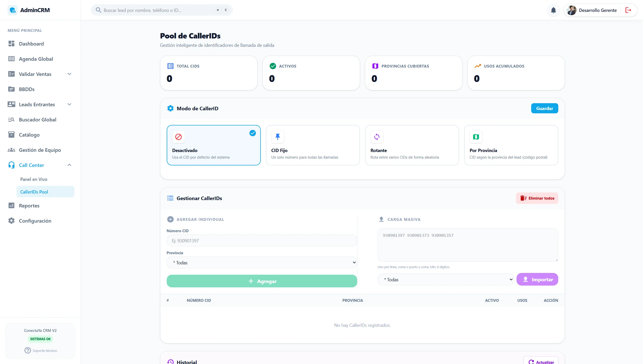Select the CID Fijo mode

[x=313, y=145]
